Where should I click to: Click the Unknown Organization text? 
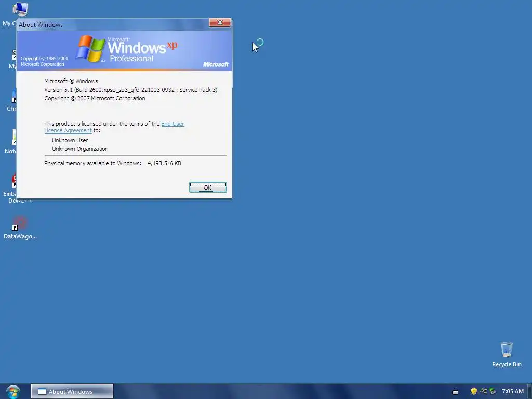[80, 149]
